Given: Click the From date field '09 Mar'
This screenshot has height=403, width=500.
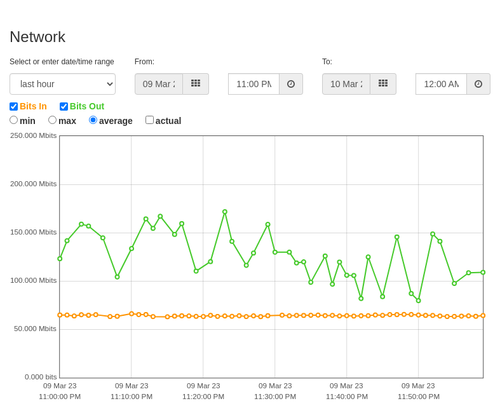Looking at the screenshot, I should tap(159, 84).
